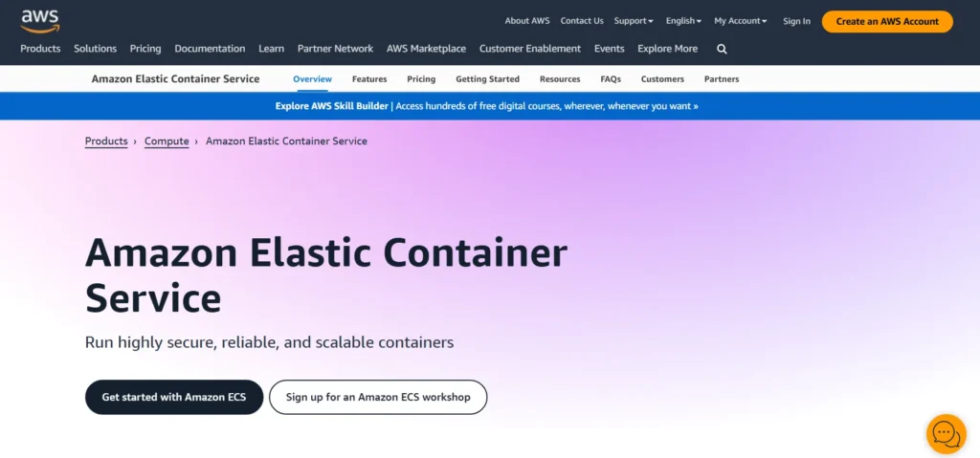The height and width of the screenshot is (458, 980).
Task: Go to Products in the breadcrumb
Action: click(106, 142)
